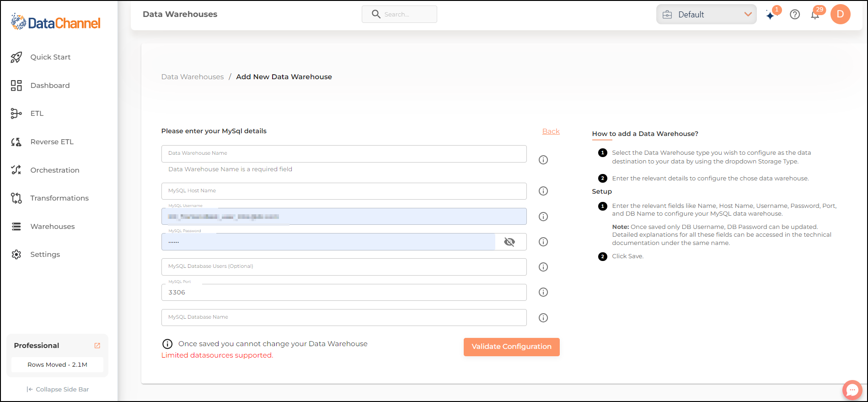Open the chat support bubble
868x402 pixels.
click(x=852, y=390)
